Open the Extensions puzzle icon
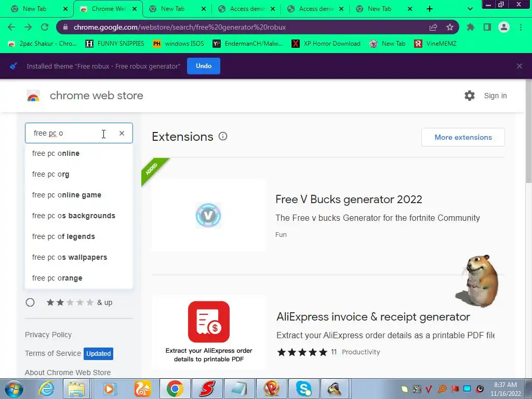Viewport: 532px width, 399px height. [471, 27]
